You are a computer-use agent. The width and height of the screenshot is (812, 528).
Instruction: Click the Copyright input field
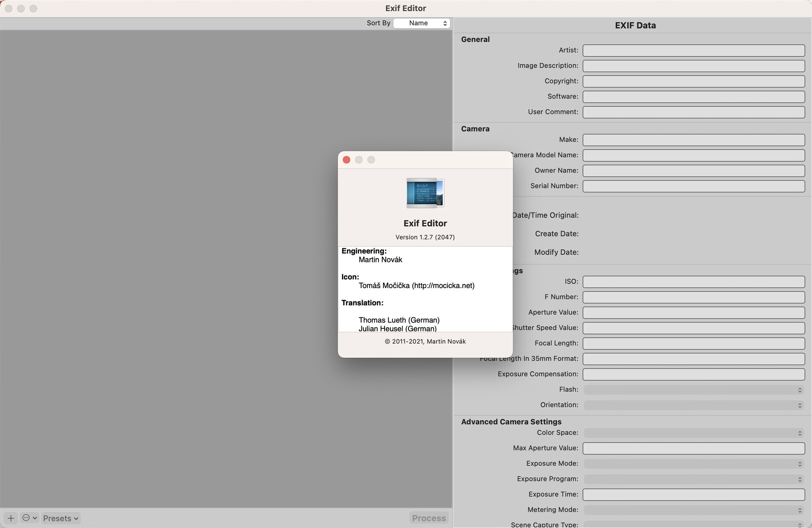pos(693,81)
